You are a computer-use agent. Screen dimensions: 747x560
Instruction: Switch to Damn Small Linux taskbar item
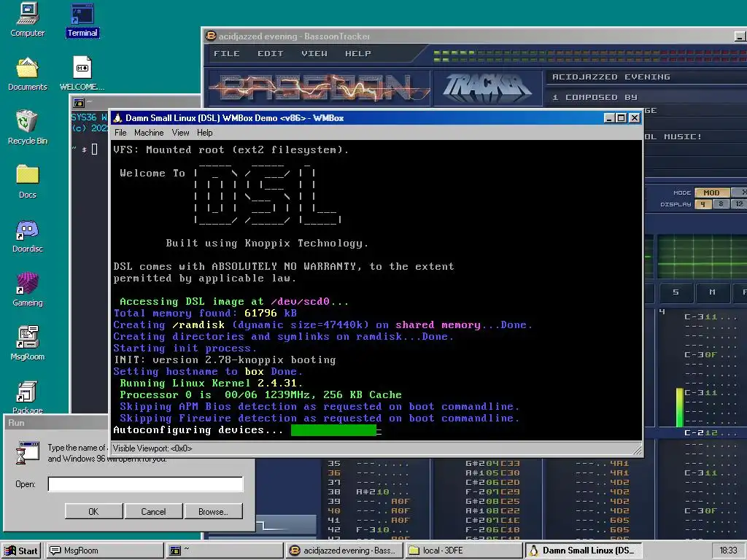point(584,551)
